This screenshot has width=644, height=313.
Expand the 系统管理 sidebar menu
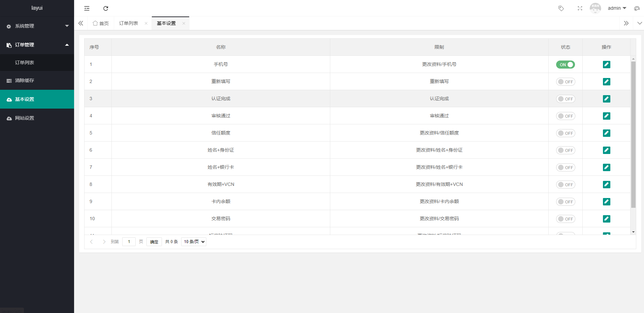37,26
